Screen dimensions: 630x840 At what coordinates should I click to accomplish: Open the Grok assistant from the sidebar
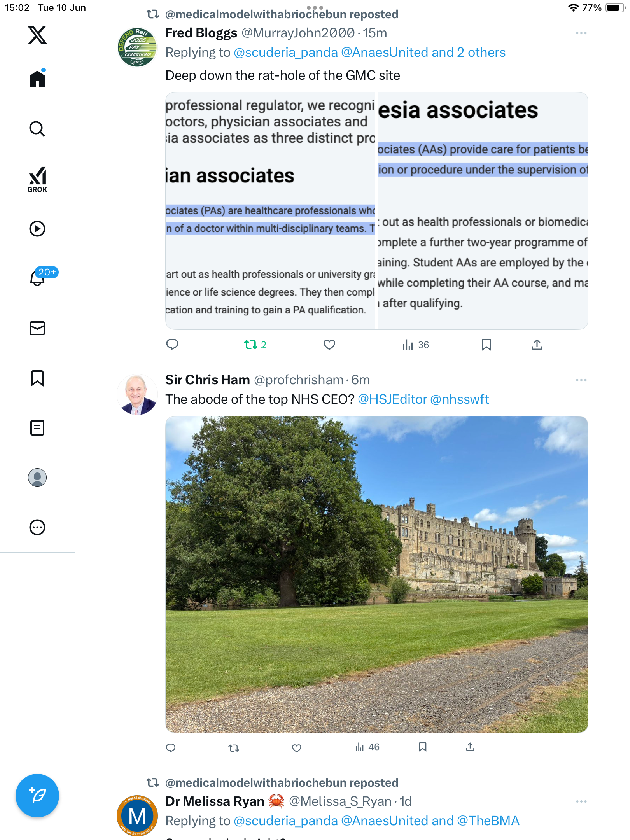[x=37, y=179]
